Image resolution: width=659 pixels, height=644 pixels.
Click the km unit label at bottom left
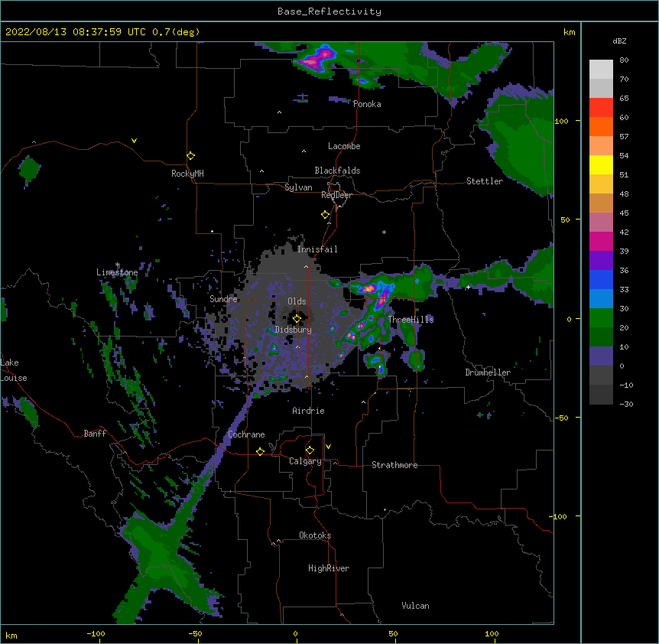[11, 635]
